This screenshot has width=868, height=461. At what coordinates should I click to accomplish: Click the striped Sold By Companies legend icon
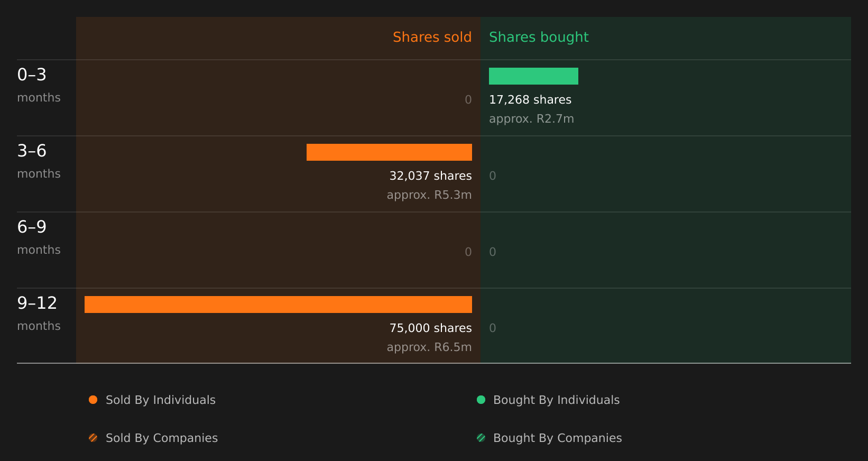coord(93,438)
